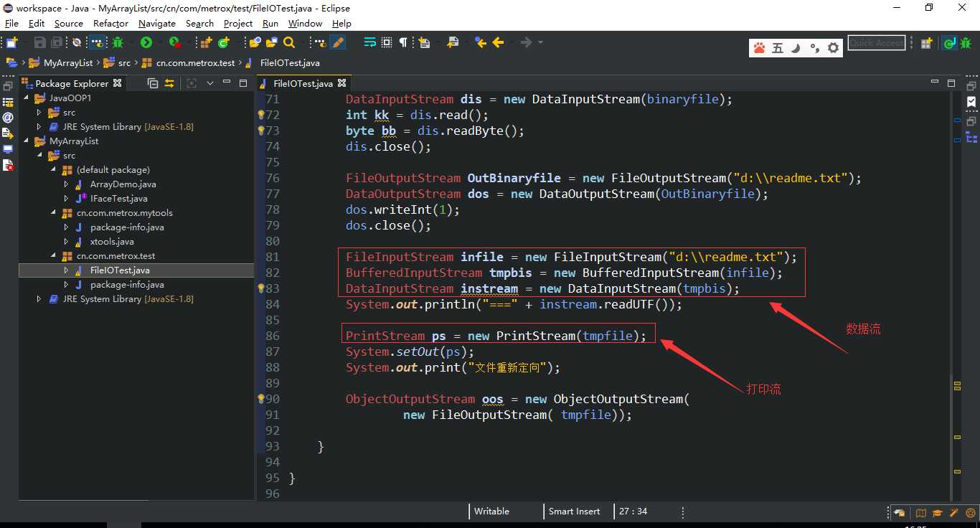Select the Package Explorer tab
Image resolution: width=980 pixels, height=528 pixels.
[72, 83]
